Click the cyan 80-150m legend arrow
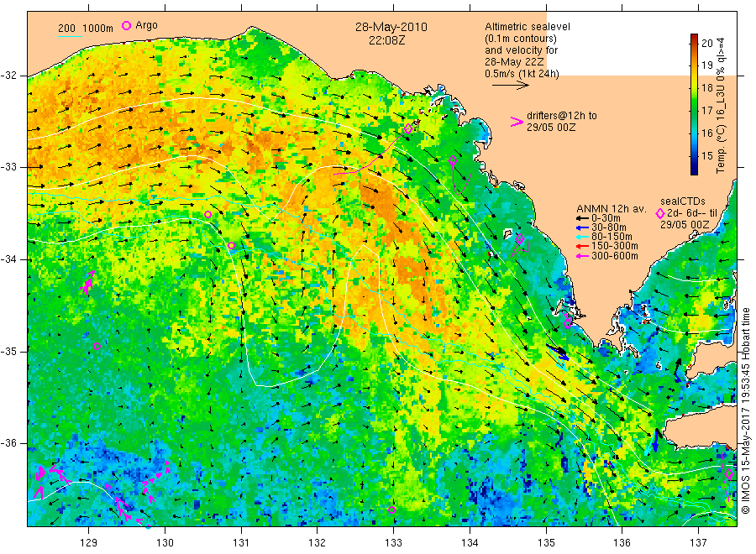The height and width of the screenshot is (554, 756). pyautogui.click(x=582, y=237)
